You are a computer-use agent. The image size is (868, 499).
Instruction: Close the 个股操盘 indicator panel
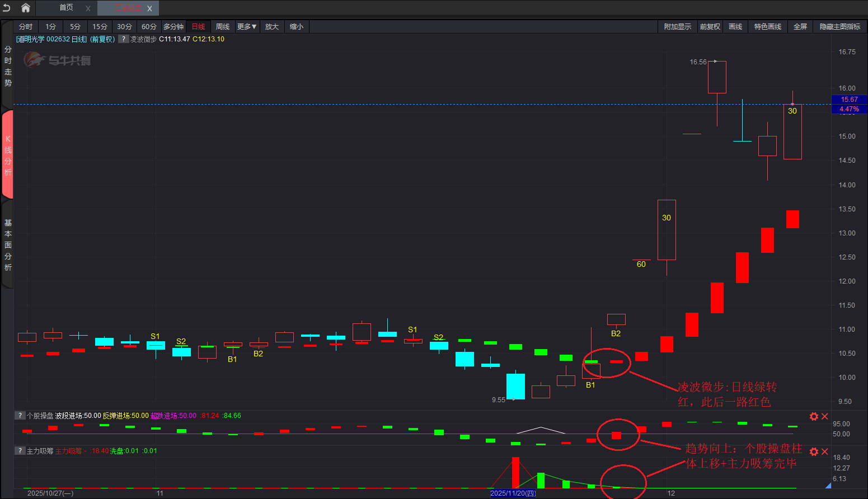tap(824, 416)
